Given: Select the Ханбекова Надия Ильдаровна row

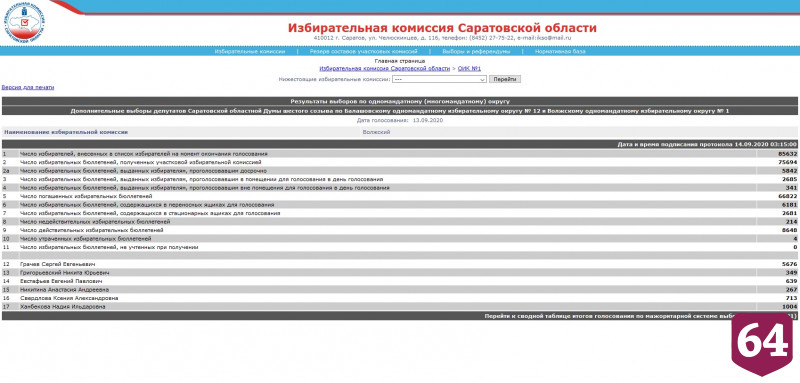Looking at the screenshot, I should click(x=399, y=307).
